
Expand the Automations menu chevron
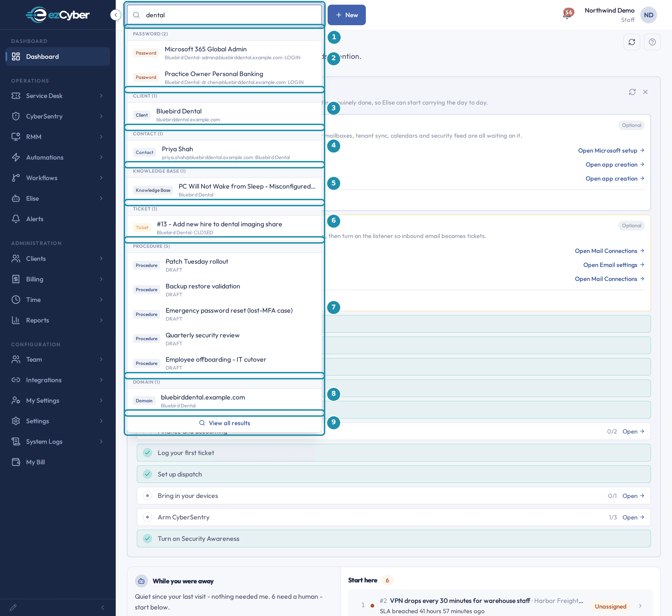pyautogui.click(x=101, y=157)
